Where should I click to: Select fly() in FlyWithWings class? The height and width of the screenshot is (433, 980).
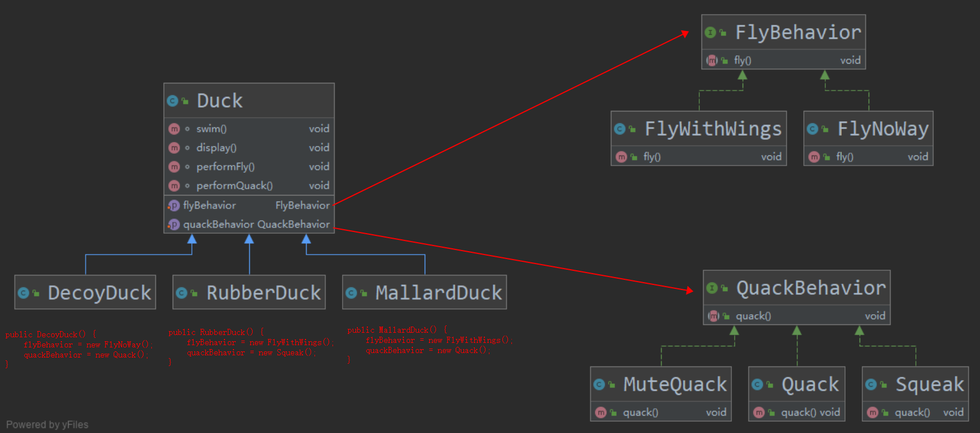pos(699,157)
